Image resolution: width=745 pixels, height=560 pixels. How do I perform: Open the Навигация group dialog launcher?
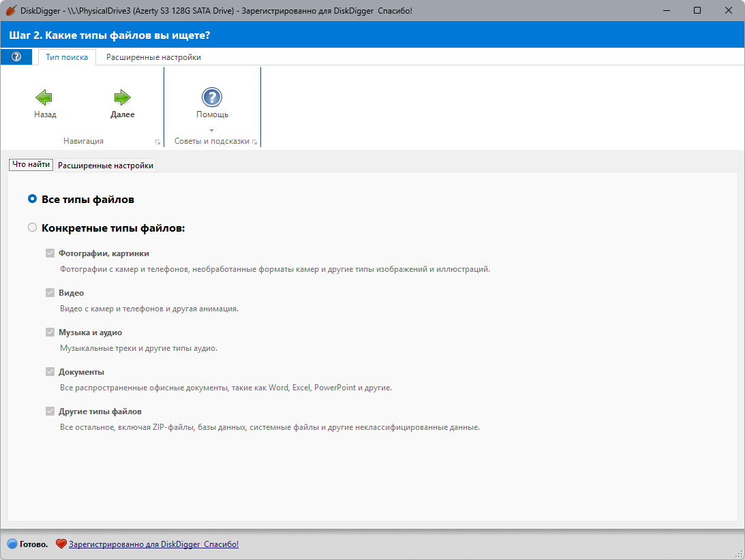coord(157,142)
